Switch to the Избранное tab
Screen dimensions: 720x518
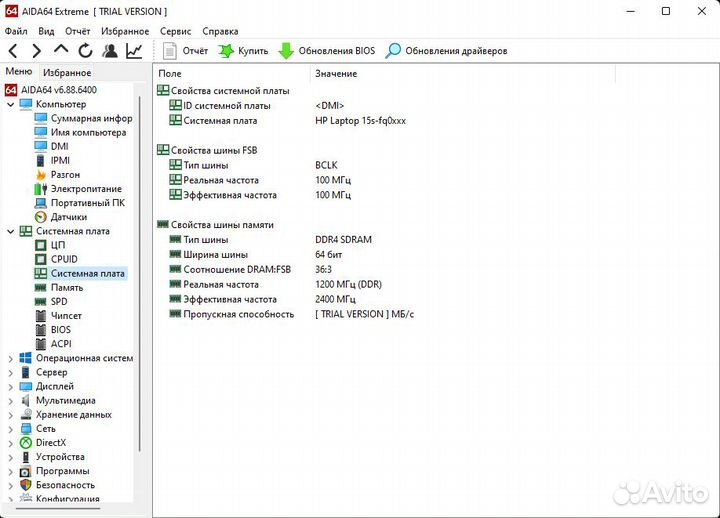[x=67, y=72]
